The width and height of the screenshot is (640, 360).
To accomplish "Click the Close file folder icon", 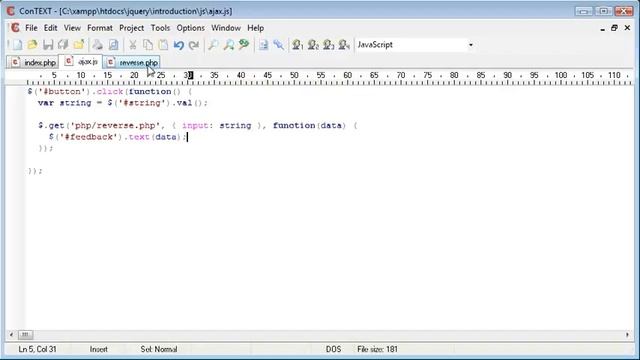I will point(79,45).
